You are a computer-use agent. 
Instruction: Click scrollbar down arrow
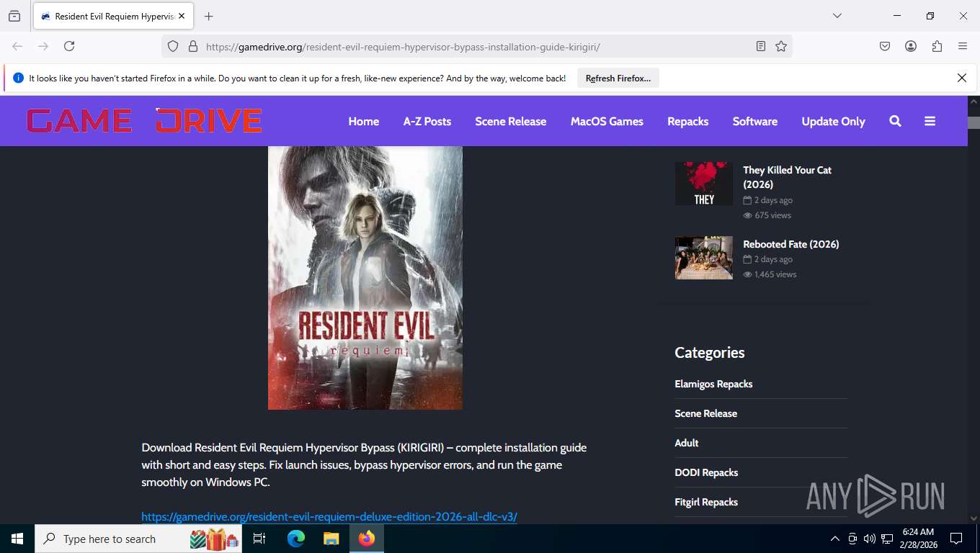tap(974, 518)
